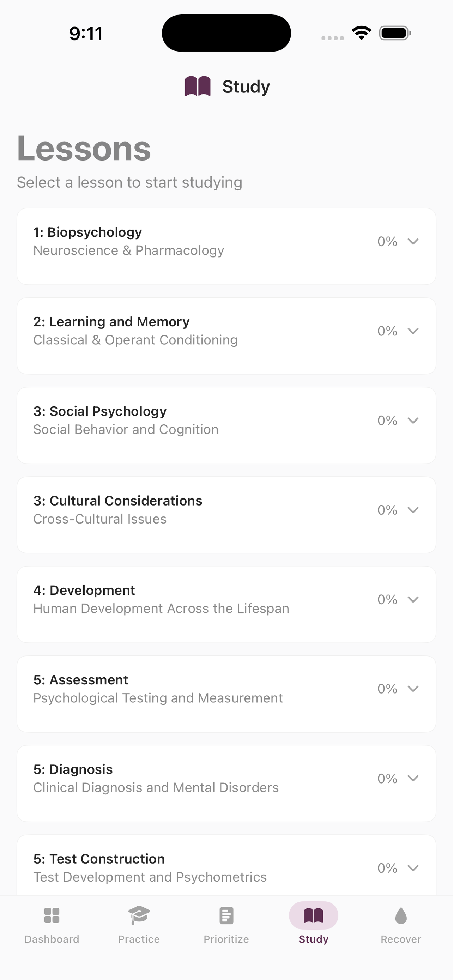Tap the purple book icon in header
Viewport: 453px width, 980px height.
pos(198,86)
